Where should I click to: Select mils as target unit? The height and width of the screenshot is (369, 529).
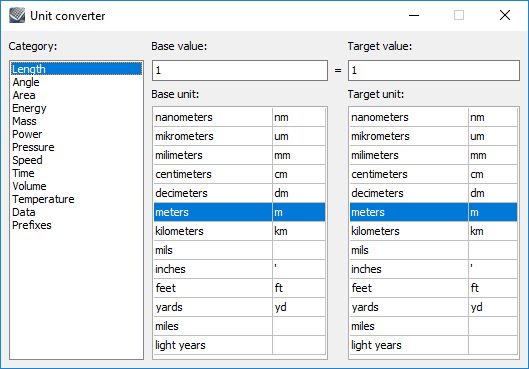(434, 250)
